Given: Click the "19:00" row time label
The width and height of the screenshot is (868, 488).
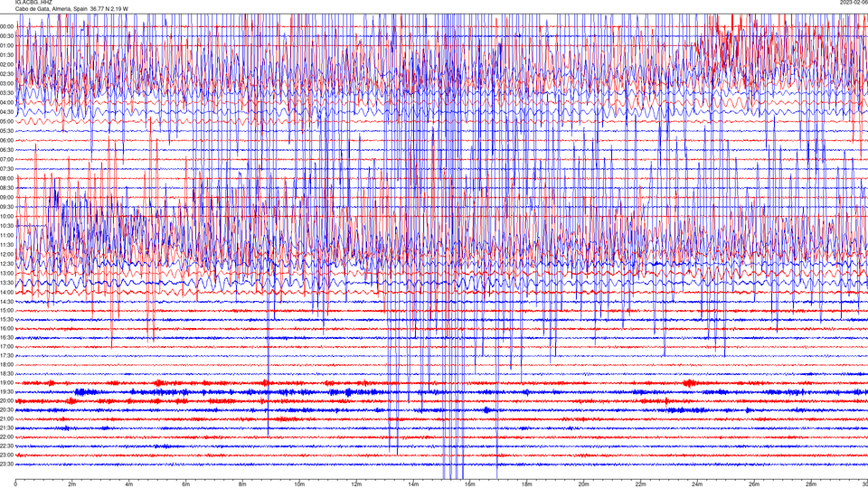Looking at the screenshot, I should tap(6, 383).
